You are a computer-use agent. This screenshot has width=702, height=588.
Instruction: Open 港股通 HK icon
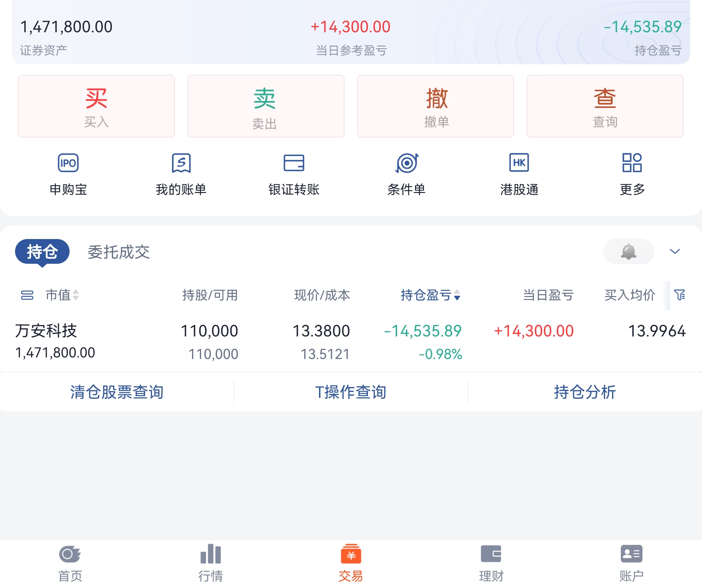point(519,163)
